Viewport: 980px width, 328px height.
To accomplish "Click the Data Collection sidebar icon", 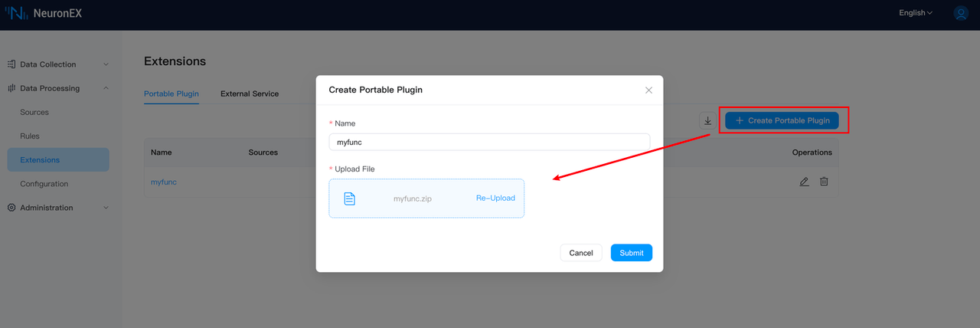I will point(11,64).
